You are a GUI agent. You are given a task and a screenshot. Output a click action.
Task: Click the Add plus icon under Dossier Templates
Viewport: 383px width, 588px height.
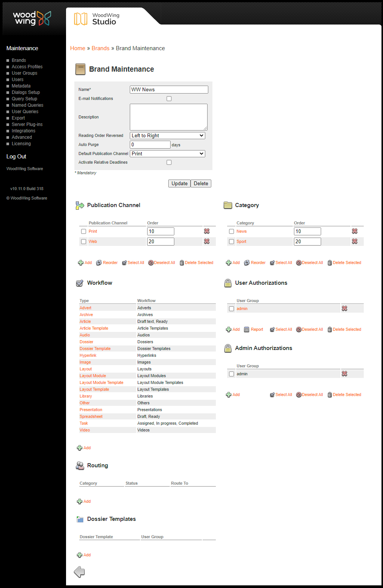pos(80,555)
